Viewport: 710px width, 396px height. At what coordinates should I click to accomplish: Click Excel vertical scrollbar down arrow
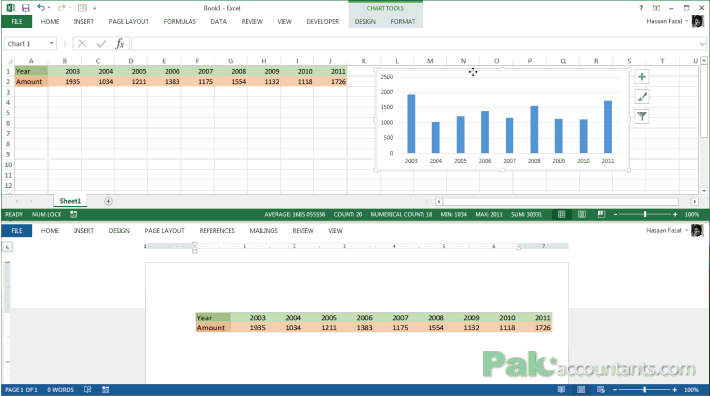[x=703, y=191]
